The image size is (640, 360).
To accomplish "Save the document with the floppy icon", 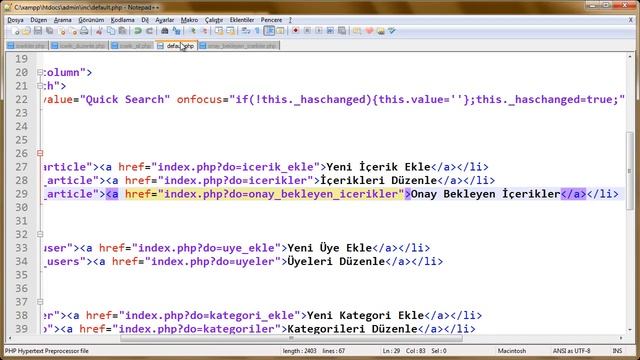I will (38, 31).
